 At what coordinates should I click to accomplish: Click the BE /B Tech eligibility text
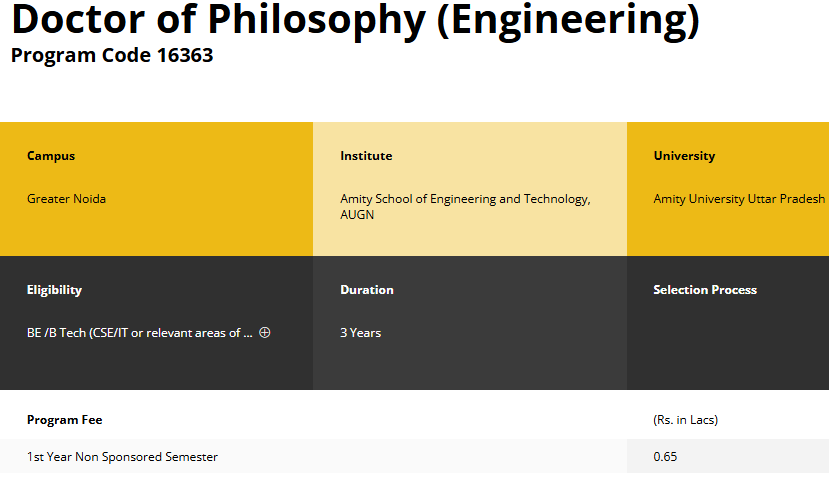[140, 332]
